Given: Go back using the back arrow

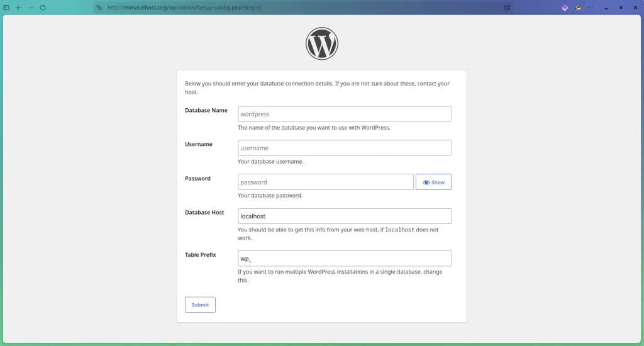Looking at the screenshot, I should 19,8.
